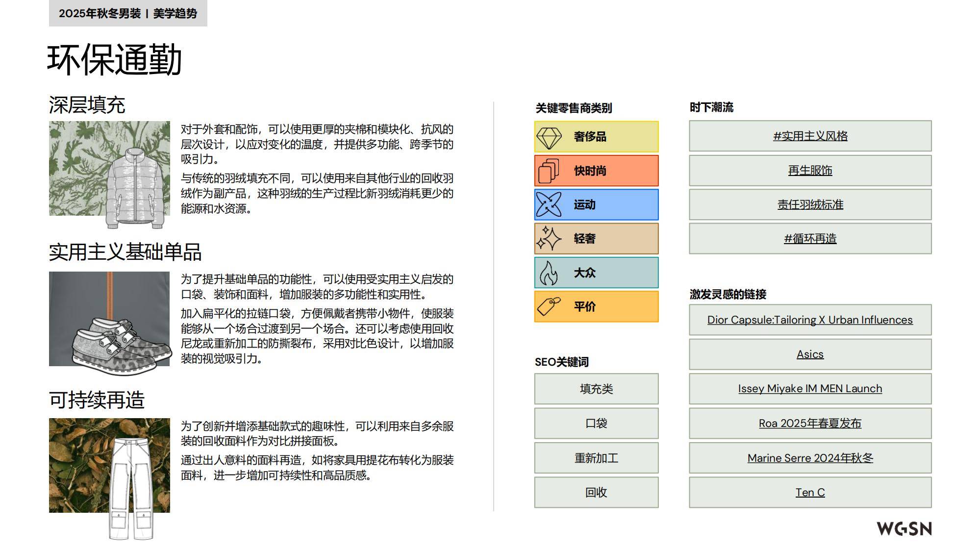Open the Marine Serre 2024年秋冬 link
Screen dimensions: 980x551
(810, 458)
